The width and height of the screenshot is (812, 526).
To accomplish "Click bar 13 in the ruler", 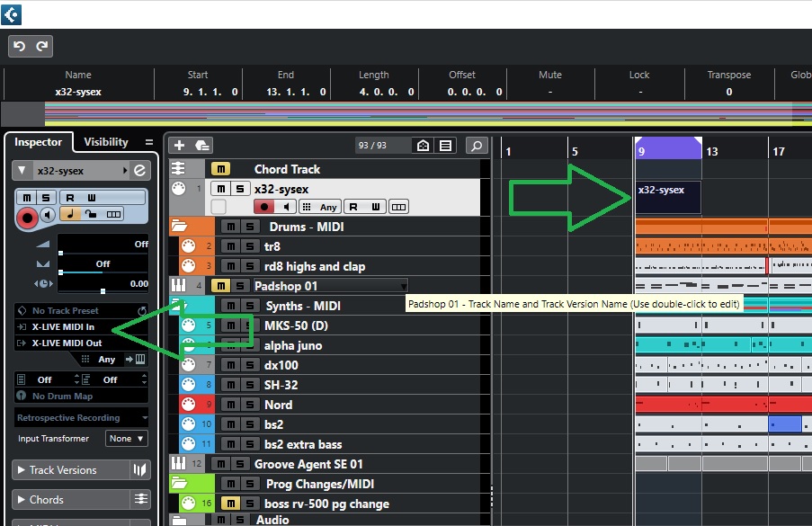I will (712, 152).
